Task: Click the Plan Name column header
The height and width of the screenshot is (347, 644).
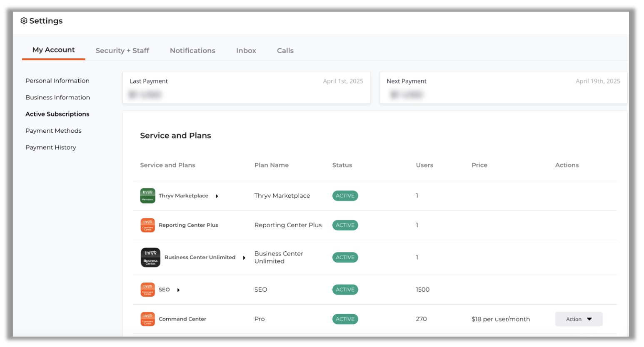Action: click(x=272, y=165)
